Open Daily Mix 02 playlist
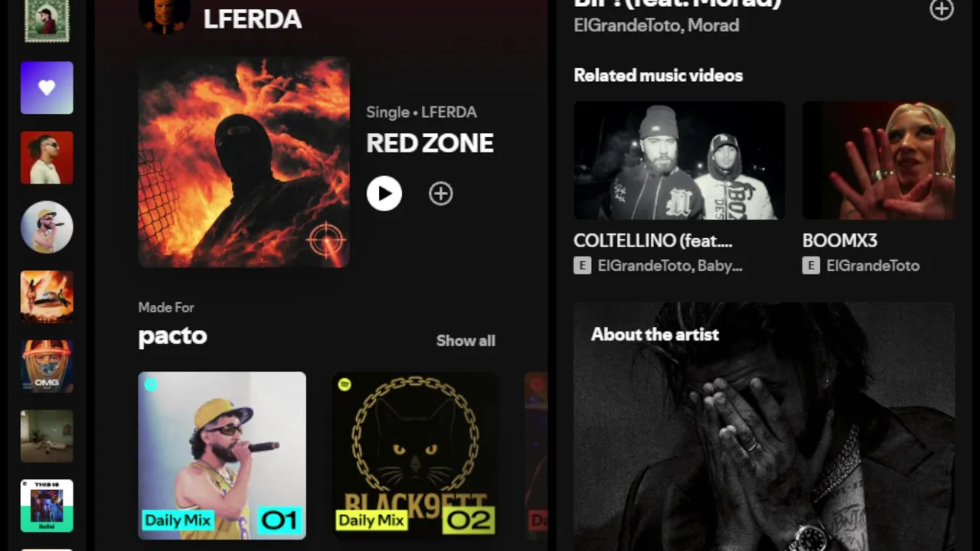The height and width of the screenshot is (551, 980). point(415,455)
